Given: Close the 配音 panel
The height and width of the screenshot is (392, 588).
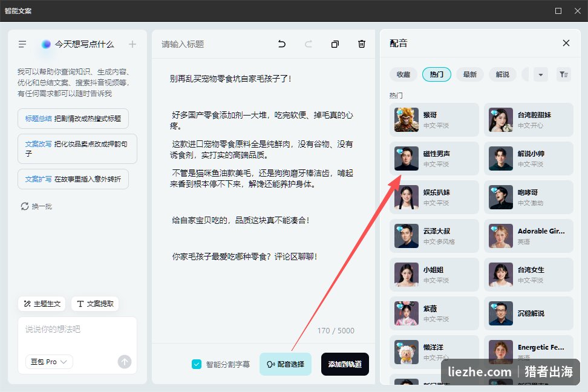Looking at the screenshot, I should (566, 43).
